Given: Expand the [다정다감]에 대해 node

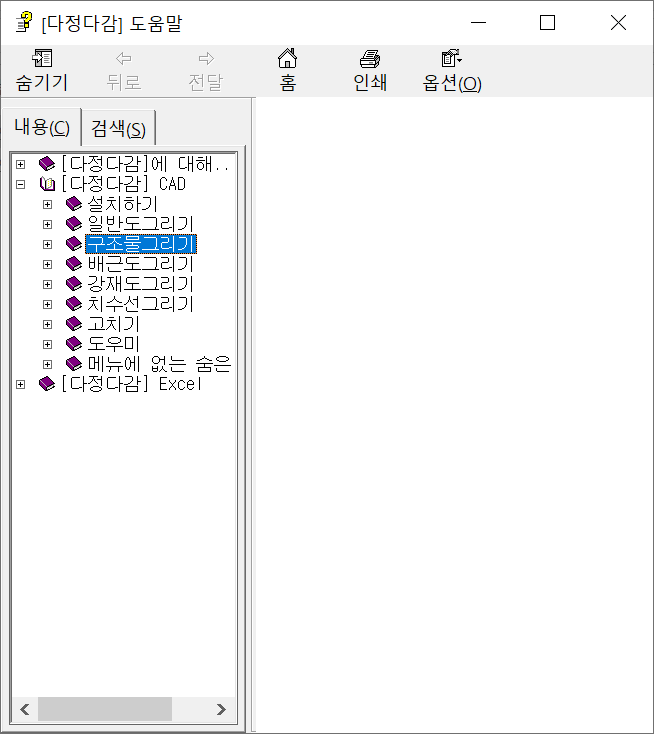Looking at the screenshot, I should pos(21,164).
